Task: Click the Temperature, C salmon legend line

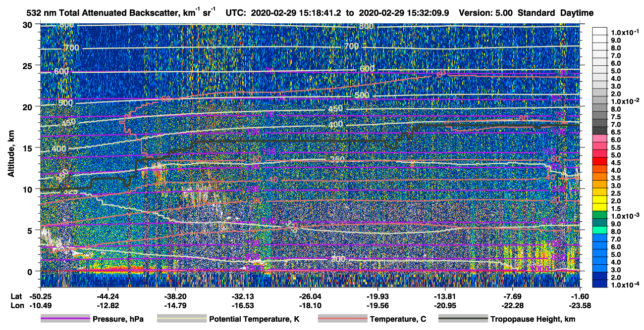Action: pos(342,319)
